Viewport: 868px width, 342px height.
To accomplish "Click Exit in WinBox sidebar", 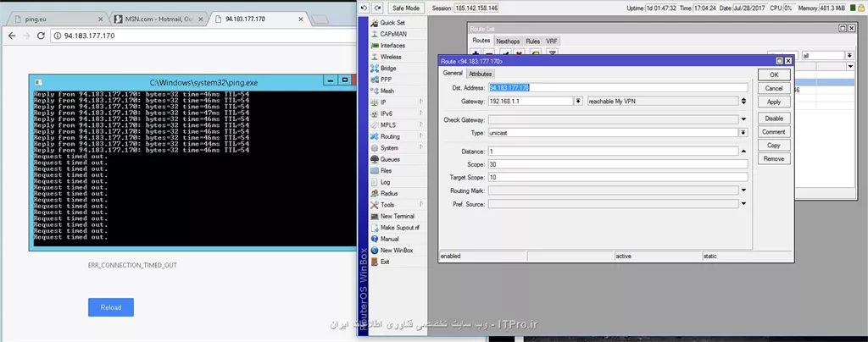I will (x=385, y=262).
